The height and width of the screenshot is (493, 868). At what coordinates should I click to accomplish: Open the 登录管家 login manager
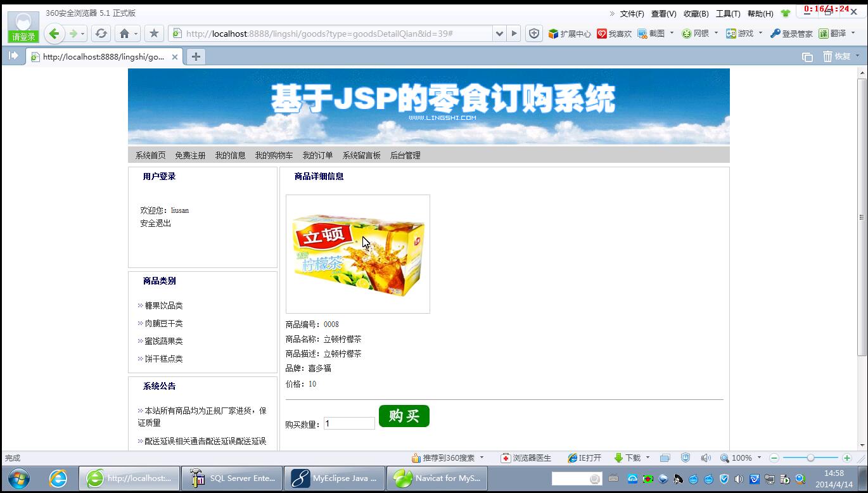coord(791,34)
